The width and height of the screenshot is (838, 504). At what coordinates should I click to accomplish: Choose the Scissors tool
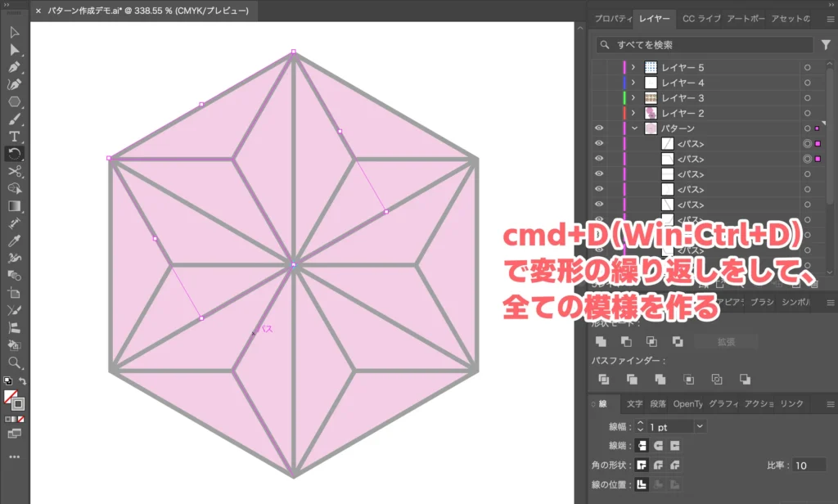(14, 171)
